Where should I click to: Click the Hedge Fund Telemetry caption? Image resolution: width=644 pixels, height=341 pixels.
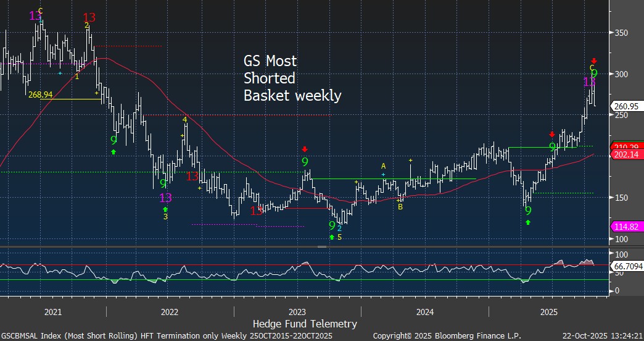point(305,323)
